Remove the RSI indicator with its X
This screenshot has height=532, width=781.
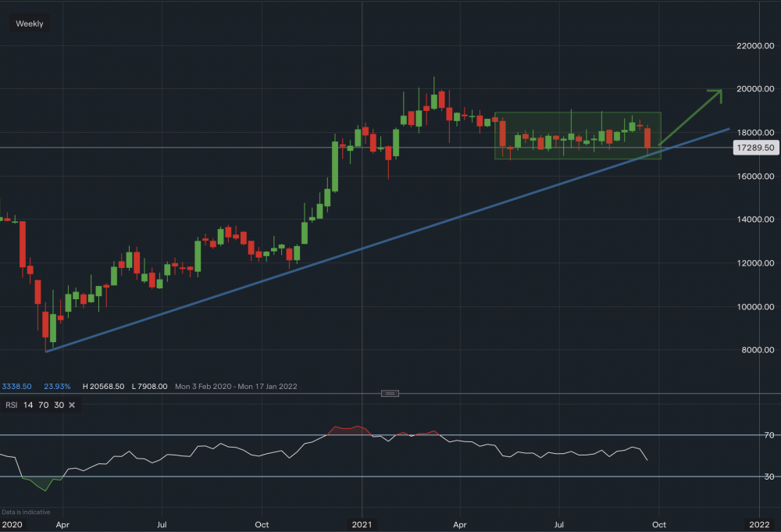(72, 405)
